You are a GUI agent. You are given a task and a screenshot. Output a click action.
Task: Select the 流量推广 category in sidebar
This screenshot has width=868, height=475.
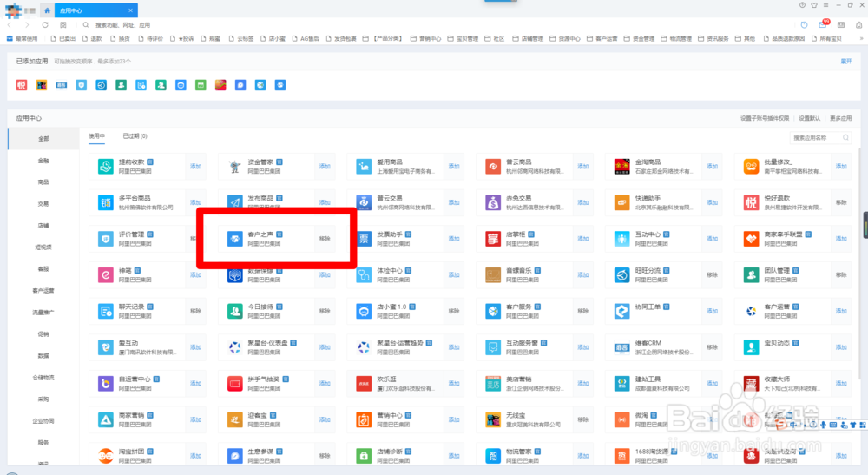pos(43,313)
